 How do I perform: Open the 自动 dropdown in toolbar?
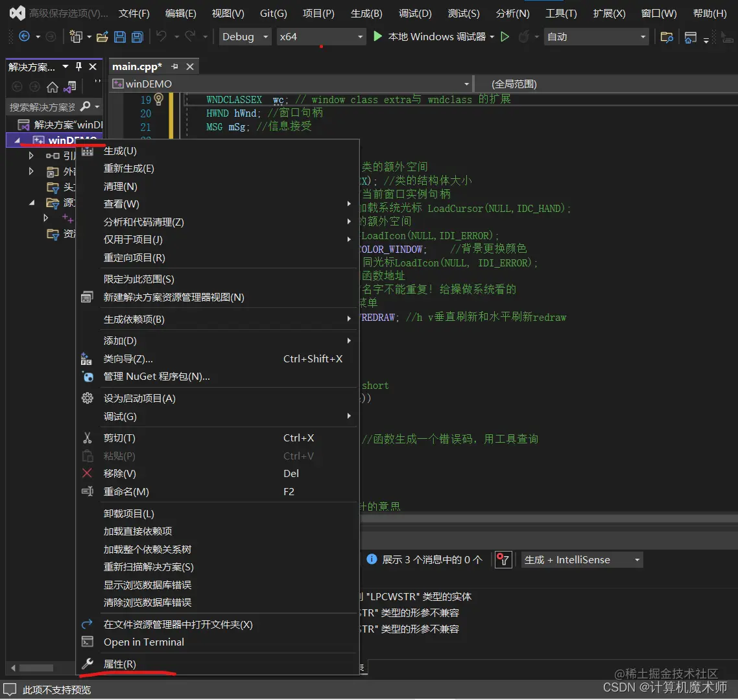point(596,37)
